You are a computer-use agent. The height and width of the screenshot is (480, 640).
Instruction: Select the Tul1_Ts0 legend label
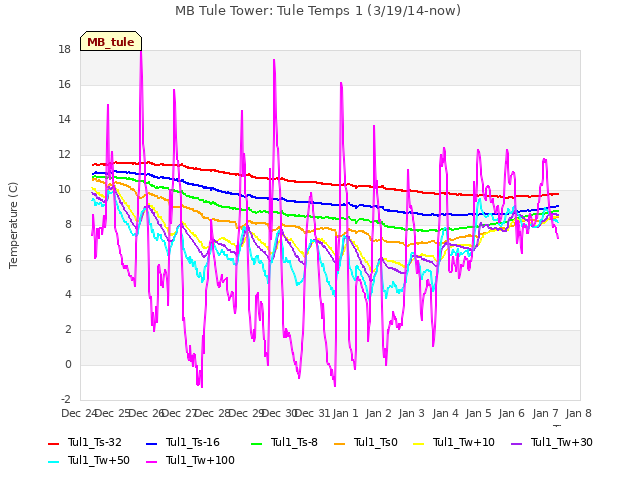(376, 443)
